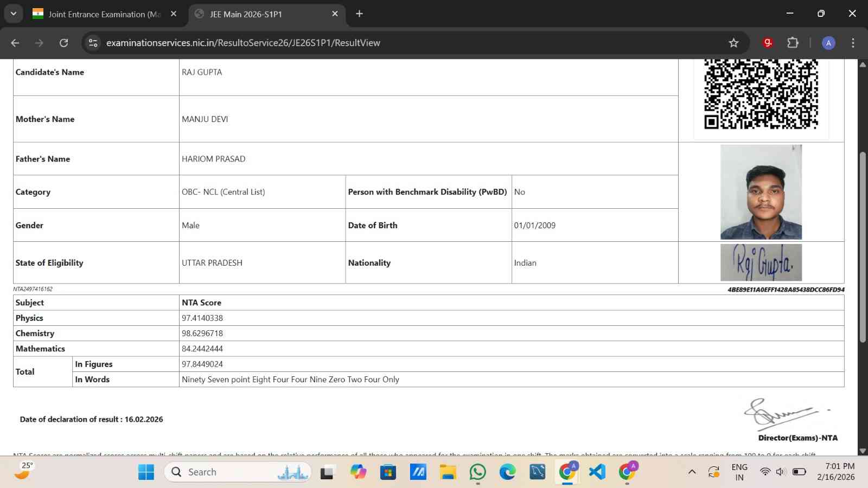Click the Grammarly extension icon
The height and width of the screenshot is (488, 868).
tap(768, 43)
